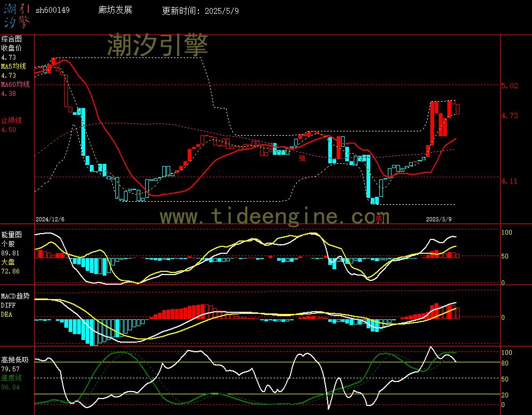The width and height of the screenshot is (532, 415).
Task: Select the MA60均线 legend label
Action: [15, 84]
